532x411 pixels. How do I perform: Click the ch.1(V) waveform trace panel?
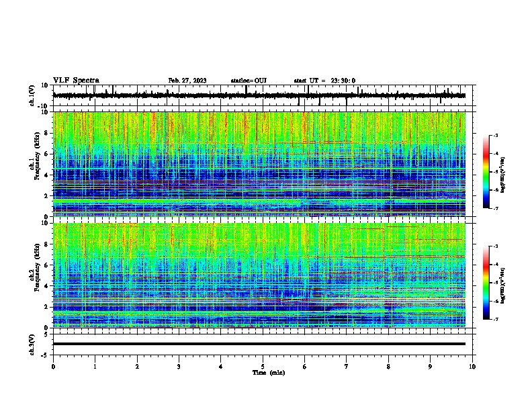[x=264, y=95]
